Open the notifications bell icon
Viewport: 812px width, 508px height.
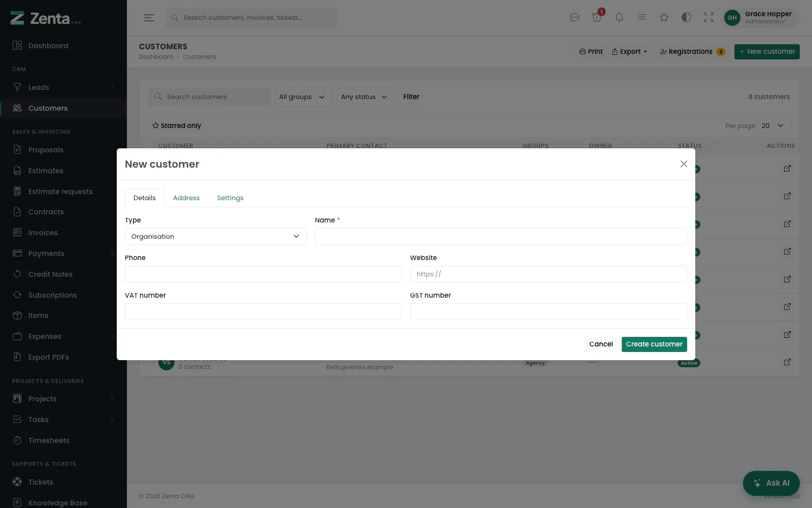click(x=619, y=18)
